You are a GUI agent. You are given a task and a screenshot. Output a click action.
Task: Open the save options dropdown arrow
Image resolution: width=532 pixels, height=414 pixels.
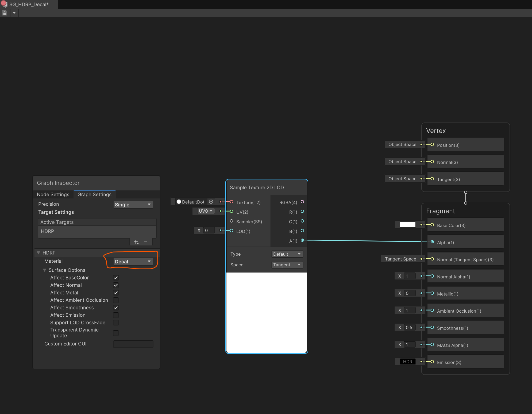[14, 13]
